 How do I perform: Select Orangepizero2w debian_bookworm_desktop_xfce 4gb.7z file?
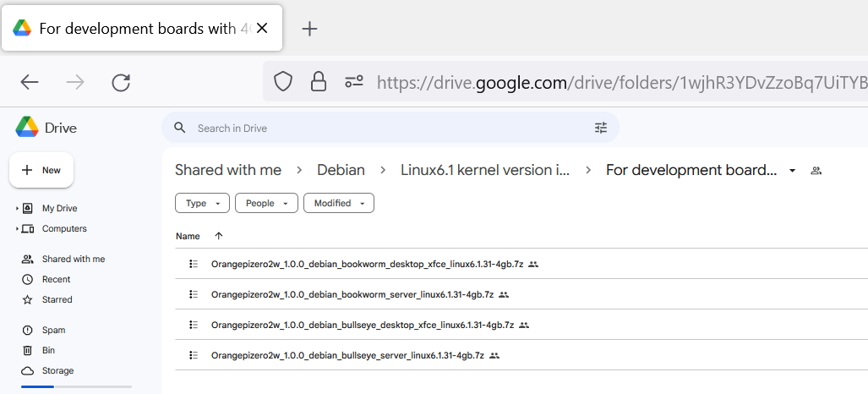[x=367, y=265]
